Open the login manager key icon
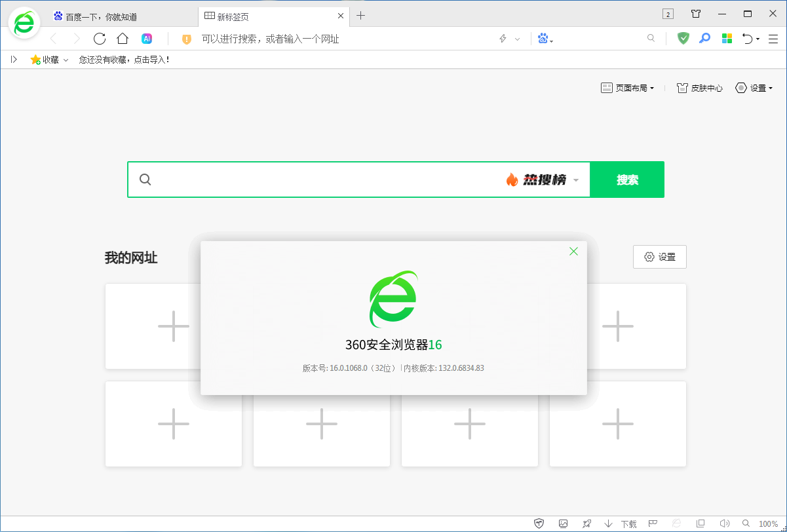This screenshot has width=787, height=532. coord(704,38)
